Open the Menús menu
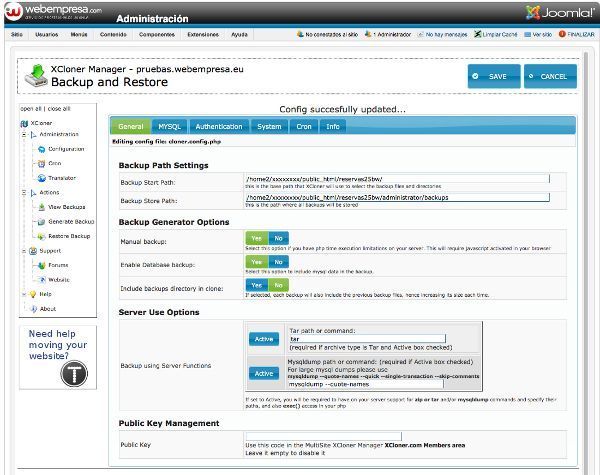600x475 pixels. click(x=79, y=34)
